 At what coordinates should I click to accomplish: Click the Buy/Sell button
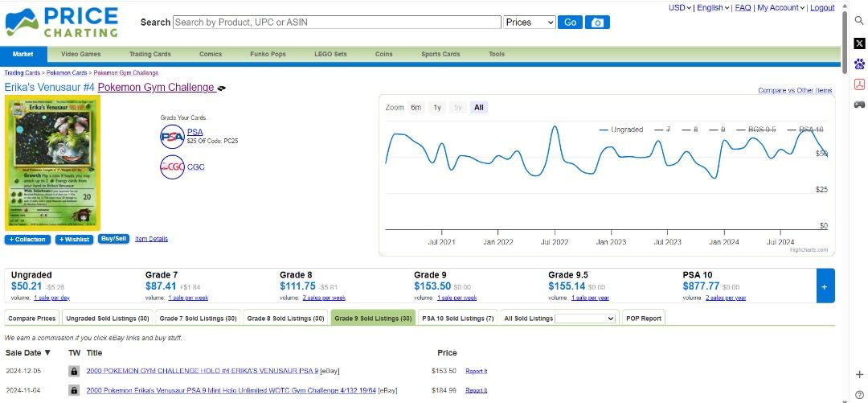click(x=113, y=239)
